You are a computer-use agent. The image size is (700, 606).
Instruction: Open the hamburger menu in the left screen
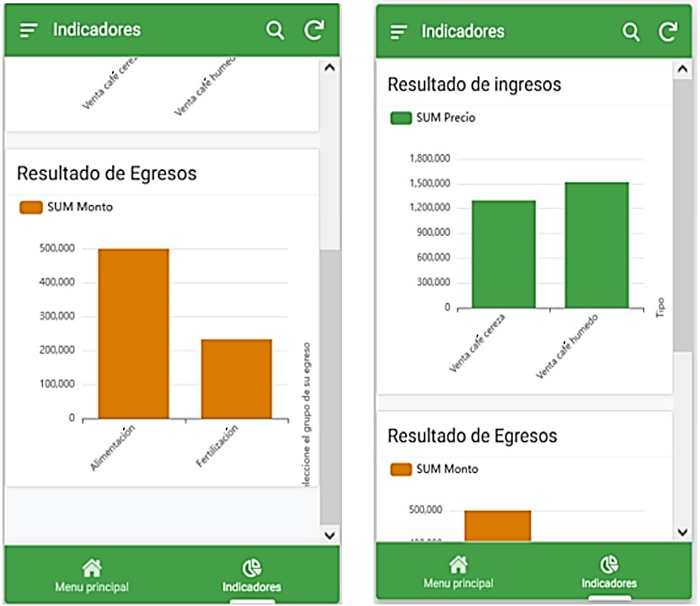[x=29, y=30]
